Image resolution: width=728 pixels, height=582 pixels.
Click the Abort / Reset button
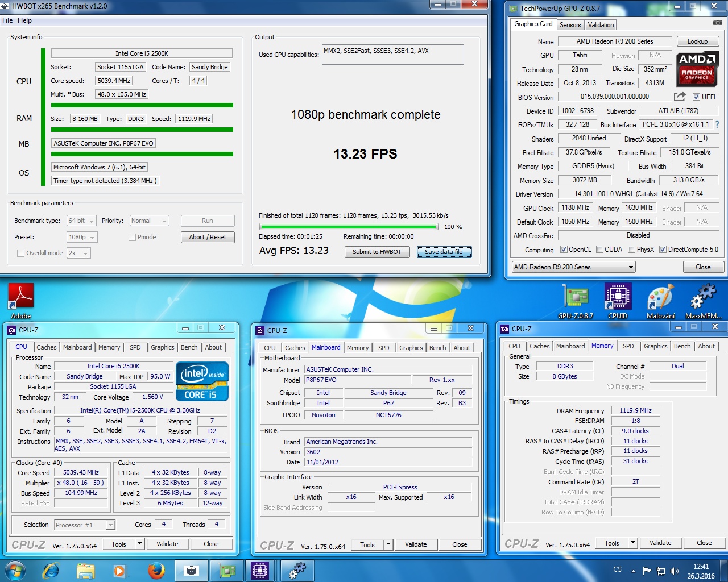[x=208, y=237]
